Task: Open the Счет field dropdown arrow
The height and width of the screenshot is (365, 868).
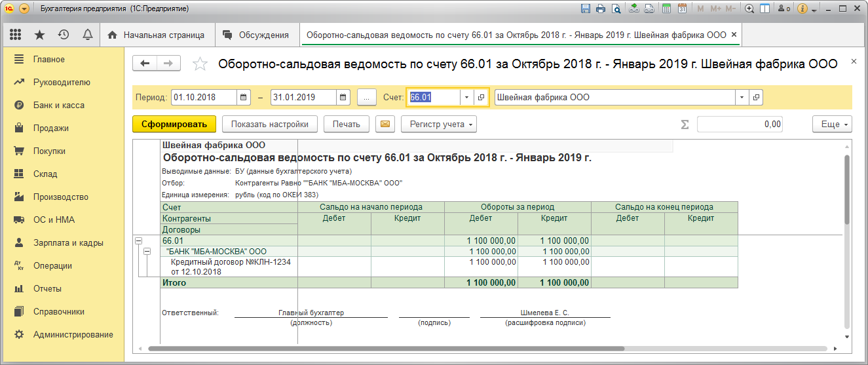Action: coord(466,98)
